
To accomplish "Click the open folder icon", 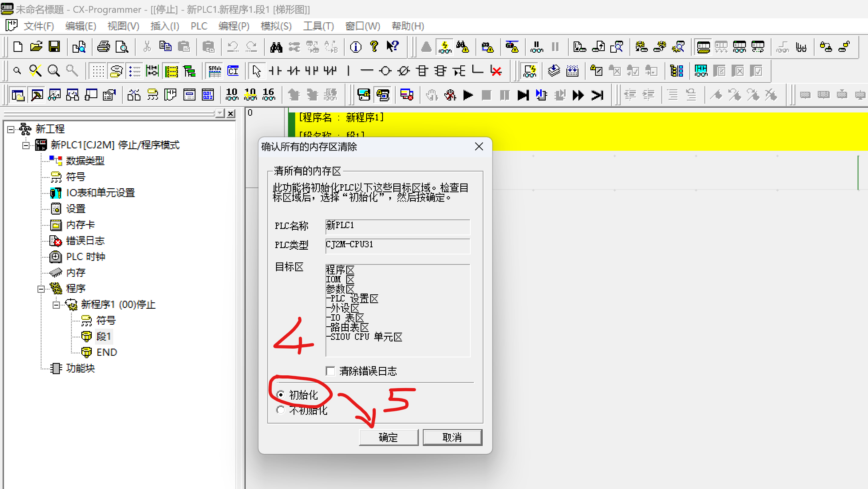I will pos(36,47).
